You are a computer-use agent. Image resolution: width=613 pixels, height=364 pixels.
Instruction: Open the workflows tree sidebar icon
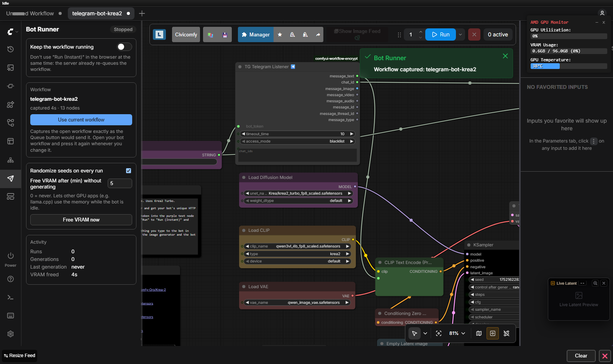click(x=10, y=123)
